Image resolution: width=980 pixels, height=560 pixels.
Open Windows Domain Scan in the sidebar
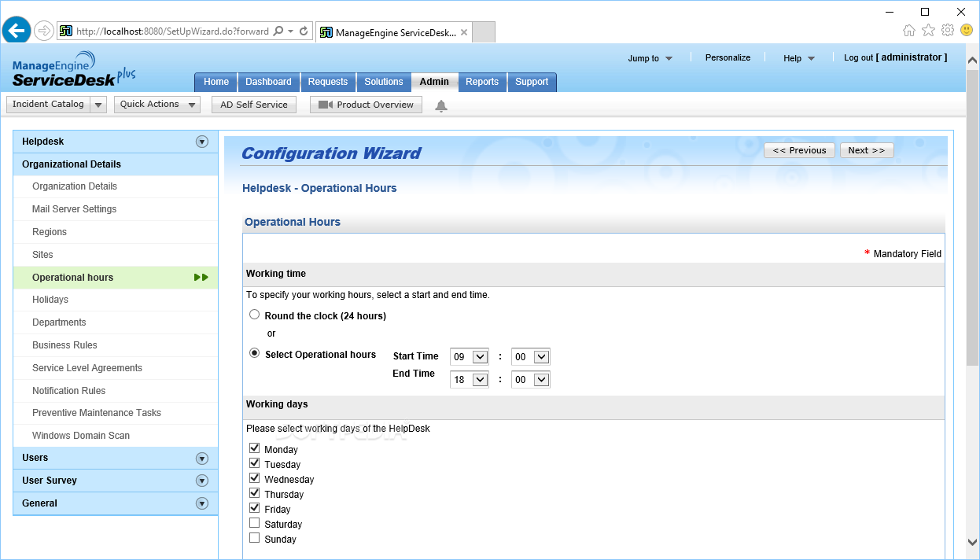[81, 436]
